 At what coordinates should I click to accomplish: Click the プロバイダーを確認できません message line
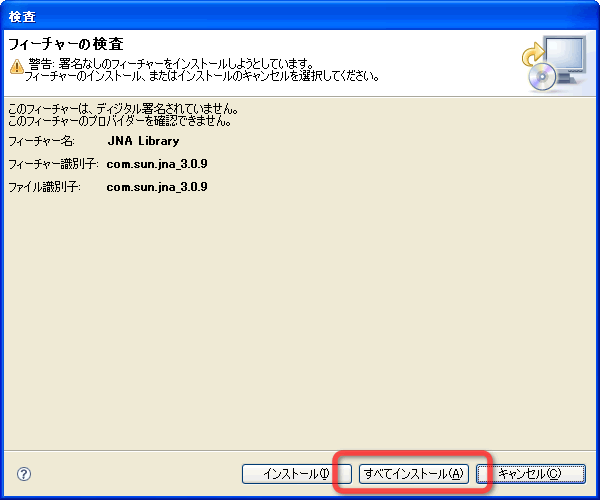coord(120,121)
